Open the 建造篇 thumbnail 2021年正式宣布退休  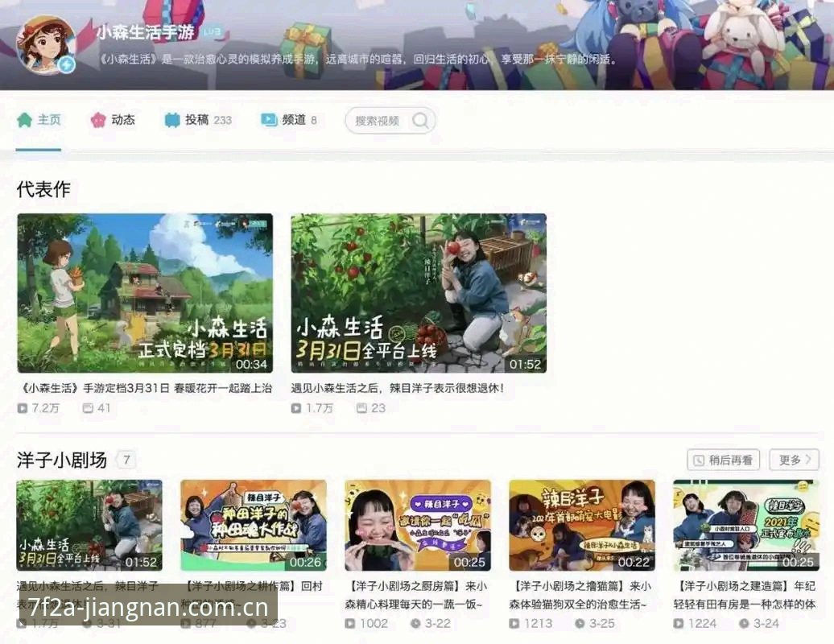click(x=746, y=526)
